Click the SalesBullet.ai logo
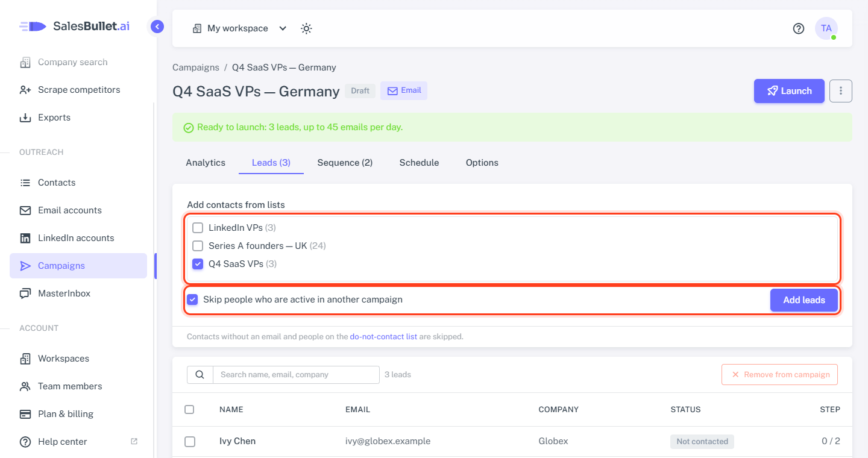Screen dimensions: 868x458 tap(74, 26)
